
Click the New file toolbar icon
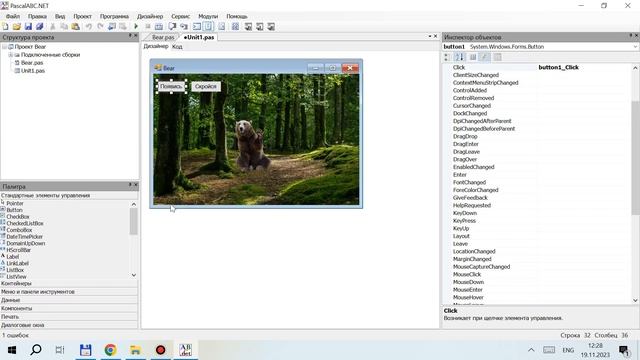coord(5,27)
